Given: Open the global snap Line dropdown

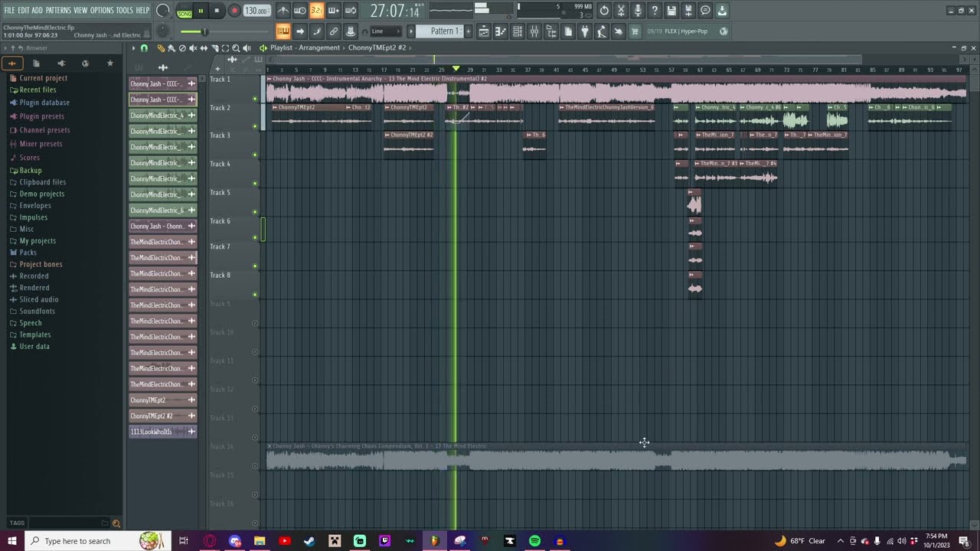Looking at the screenshot, I should coord(385,31).
